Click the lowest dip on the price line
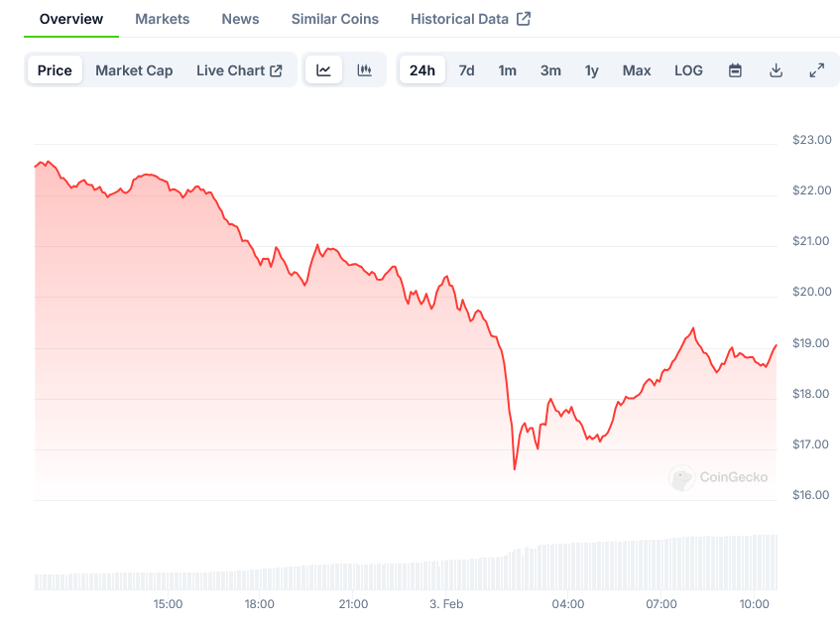Screen dimensions: 840x628 pyautogui.click(x=515, y=468)
